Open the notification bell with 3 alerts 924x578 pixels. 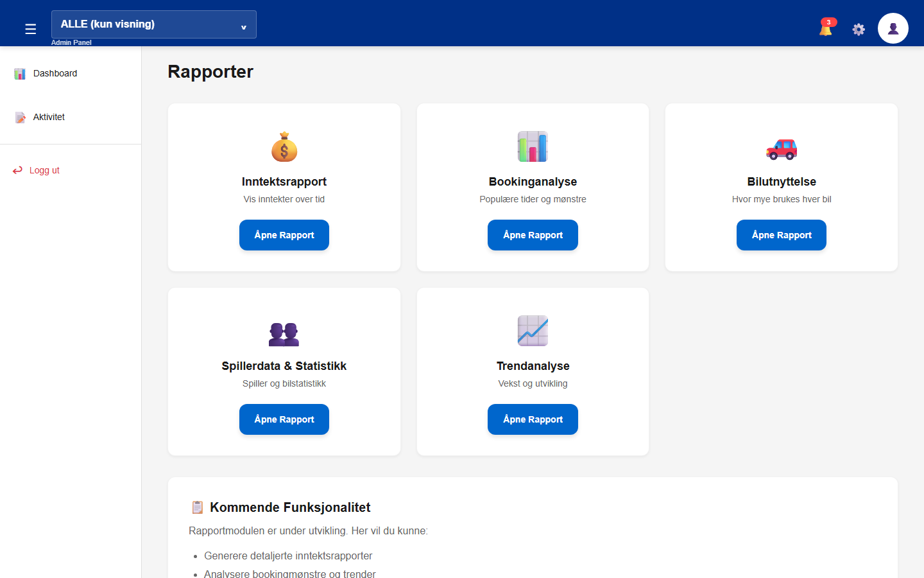point(826,28)
